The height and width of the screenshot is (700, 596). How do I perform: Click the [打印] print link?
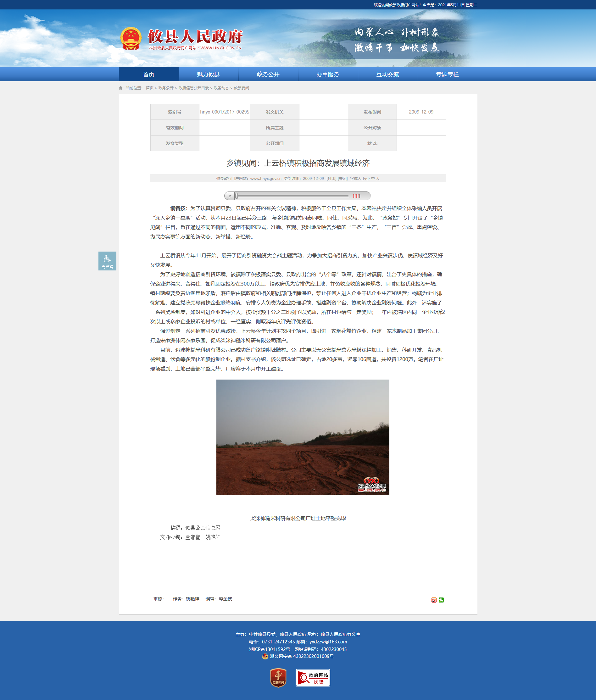[331, 178]
